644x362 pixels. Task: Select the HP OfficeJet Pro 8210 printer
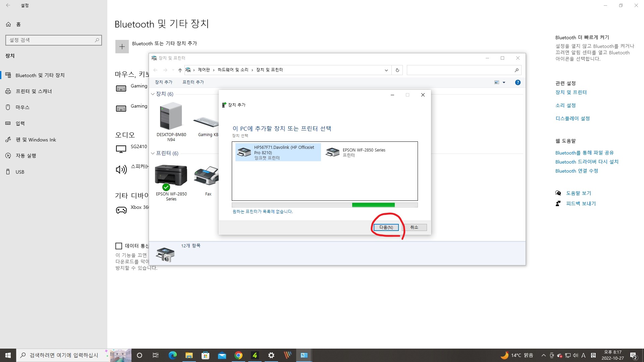(x=278, y=152)
